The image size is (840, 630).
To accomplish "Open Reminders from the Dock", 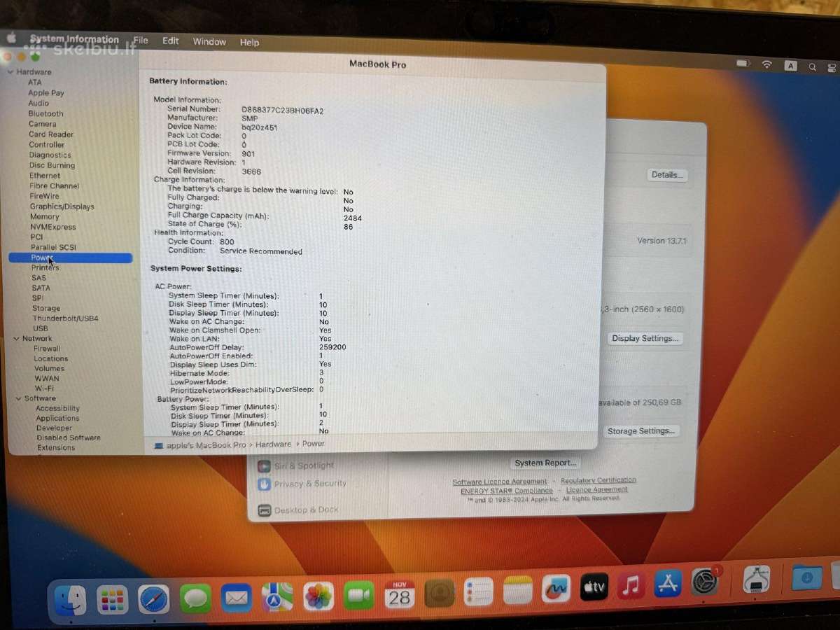I will (479, 591).
